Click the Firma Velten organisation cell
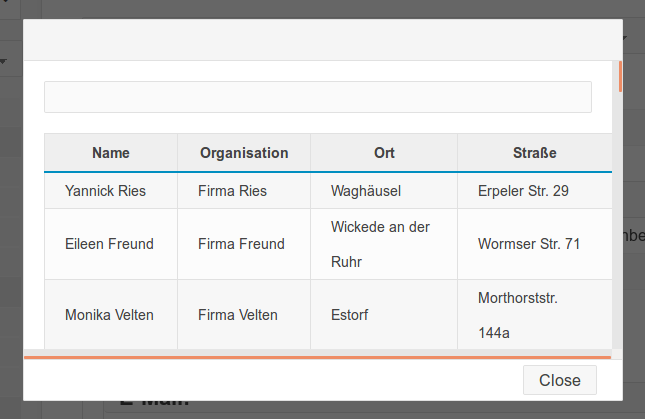The image size is (645, 419). [244, 315]
